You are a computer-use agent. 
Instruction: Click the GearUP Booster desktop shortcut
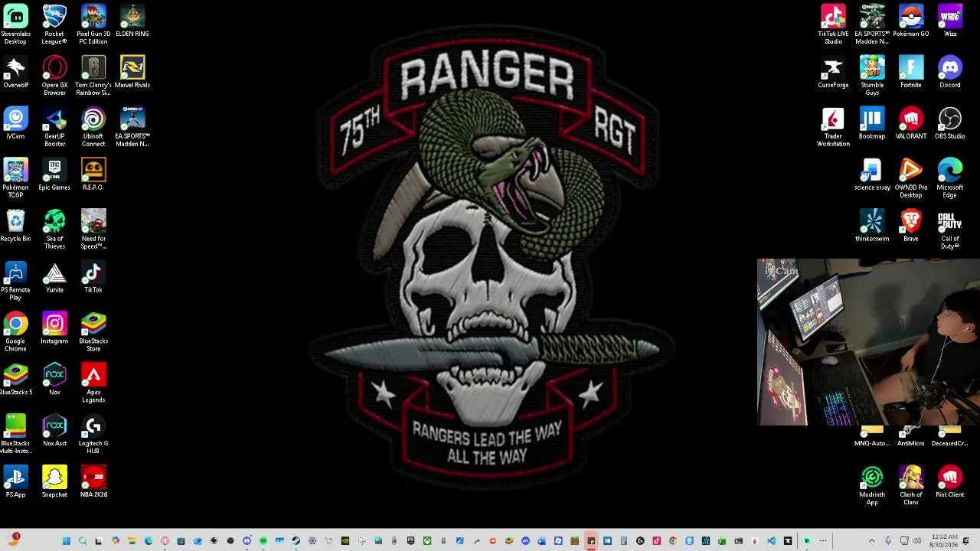click(54, 127)
